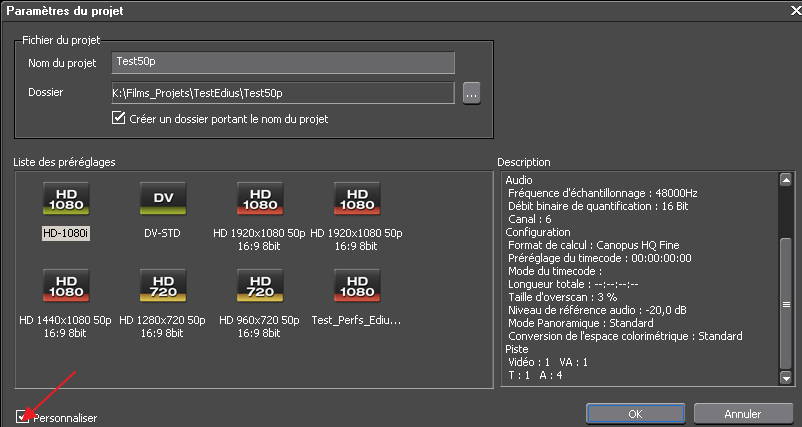Click the Nom du projet field
The height and width of the screenshot is (427, 802).
point(283,62)
